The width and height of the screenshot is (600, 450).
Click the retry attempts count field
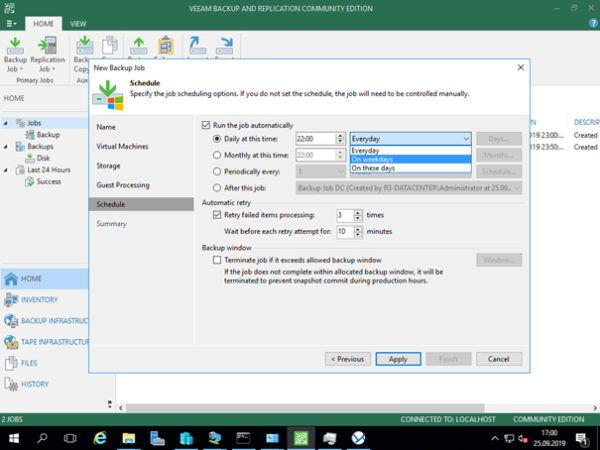point(343,215)
